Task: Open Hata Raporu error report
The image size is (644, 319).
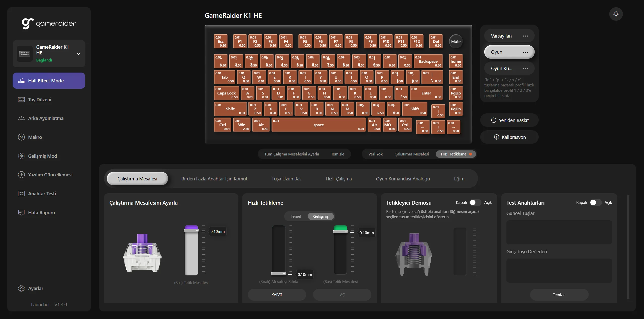Action: click(x=41, y=212)
